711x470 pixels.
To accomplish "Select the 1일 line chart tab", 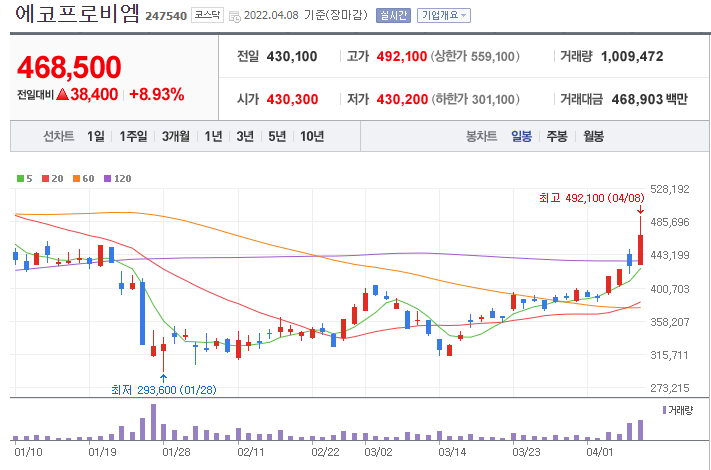I will 96,136.
